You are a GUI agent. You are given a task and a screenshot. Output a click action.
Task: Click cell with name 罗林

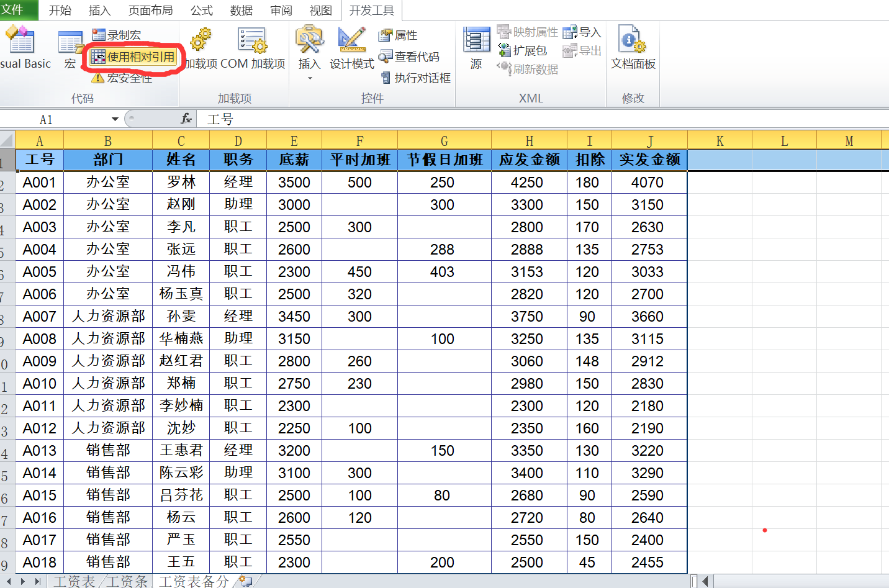(181, 183)
